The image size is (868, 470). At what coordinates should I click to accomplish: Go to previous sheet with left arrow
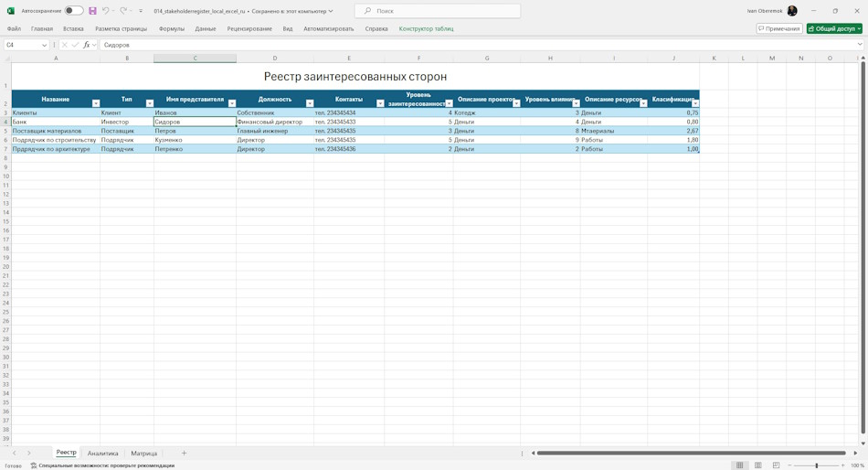tap(15, 453)
